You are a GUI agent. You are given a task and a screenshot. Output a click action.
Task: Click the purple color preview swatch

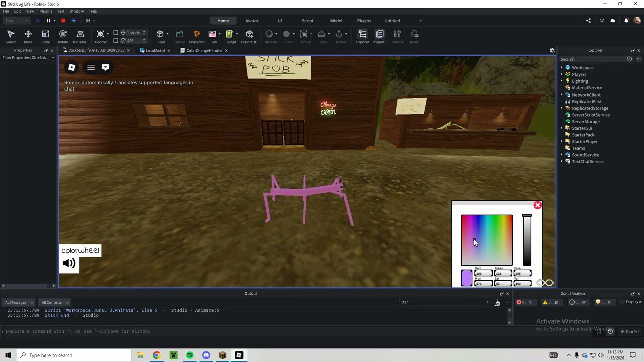click(x=467, y=278)
